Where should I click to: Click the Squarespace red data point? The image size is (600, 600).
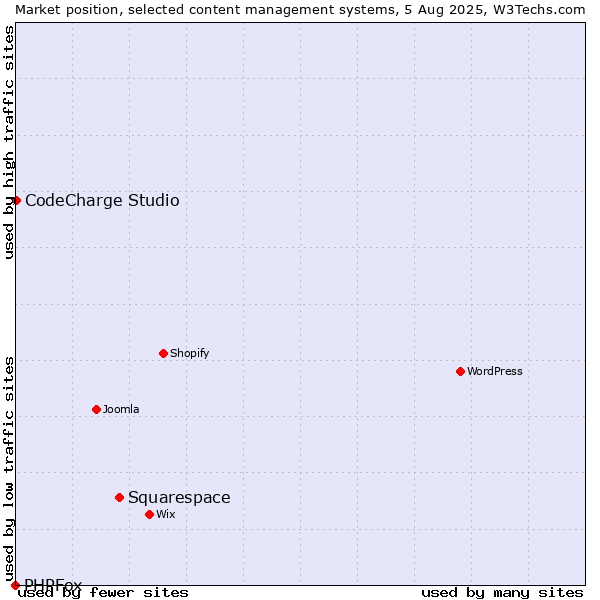coord(119,497)
